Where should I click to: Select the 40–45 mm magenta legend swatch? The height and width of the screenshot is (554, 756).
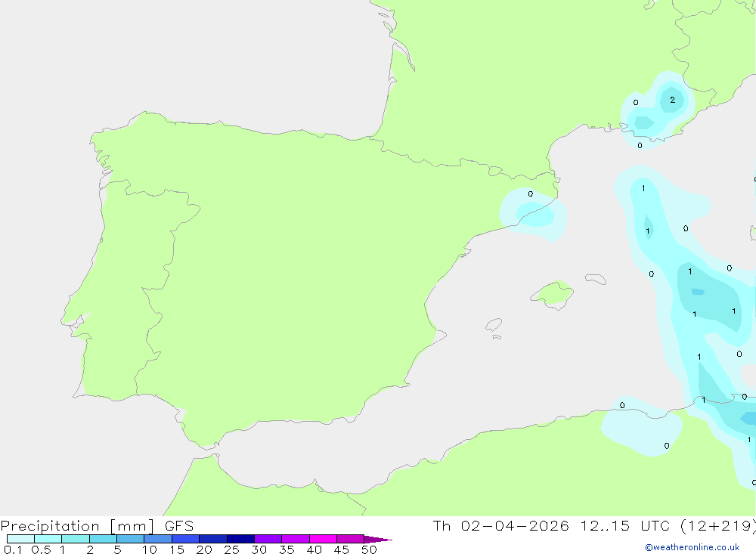[x=323, y=539]
